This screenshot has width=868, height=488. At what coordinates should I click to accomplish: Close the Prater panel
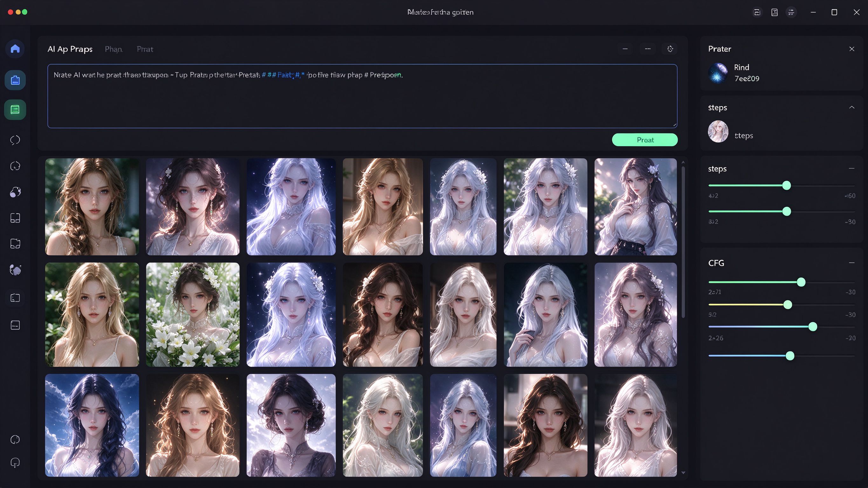point(852,49)
